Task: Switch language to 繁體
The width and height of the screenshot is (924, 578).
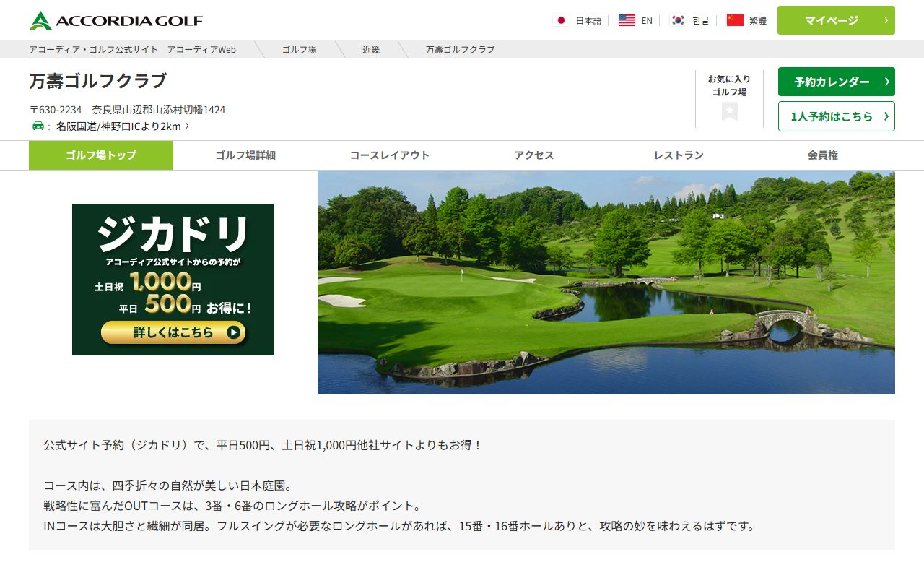Action: pos(758,21)
